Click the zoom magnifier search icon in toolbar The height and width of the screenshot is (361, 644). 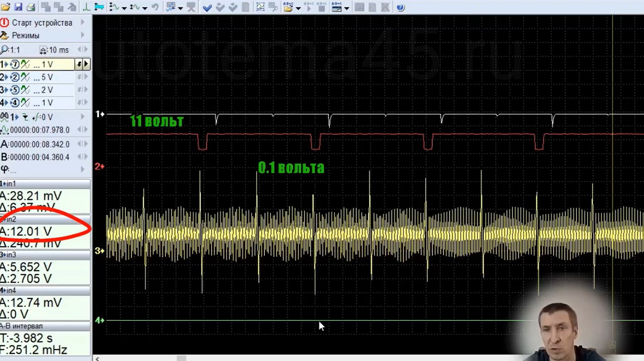pyautogui.click(x=273, y=7)
